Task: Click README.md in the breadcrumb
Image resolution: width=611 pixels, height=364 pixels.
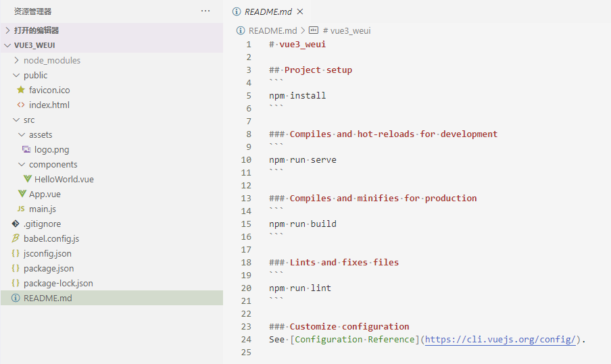Action: pyautogui.click(x=272, y=30)
